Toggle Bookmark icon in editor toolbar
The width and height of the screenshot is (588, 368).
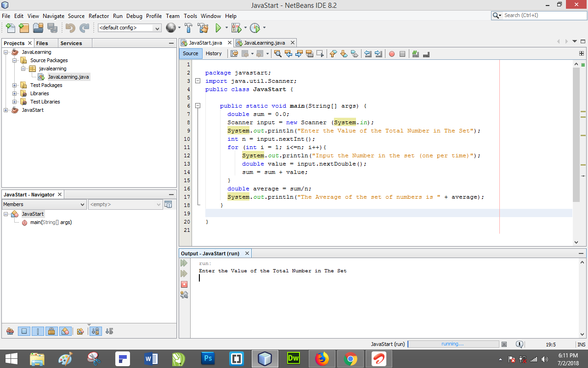point(355,54)
